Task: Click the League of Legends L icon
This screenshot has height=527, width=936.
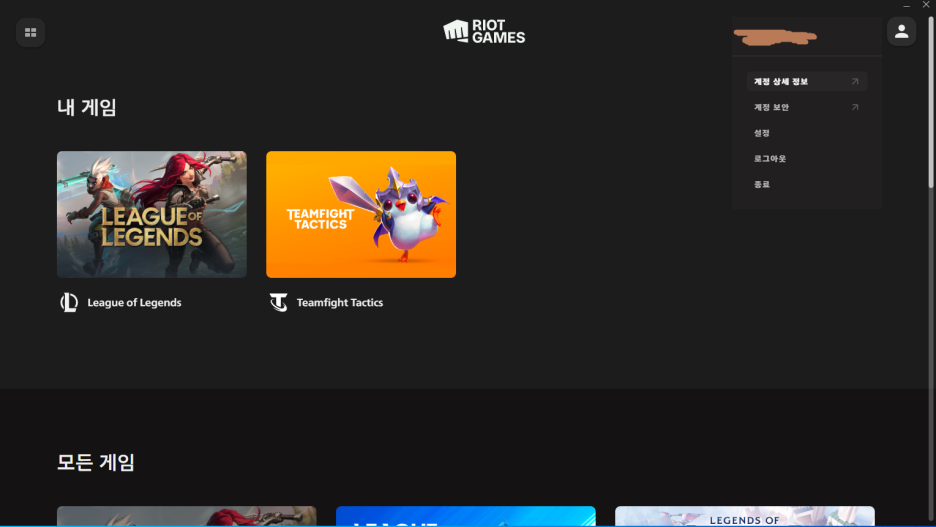Action: [x=69, y=303]
